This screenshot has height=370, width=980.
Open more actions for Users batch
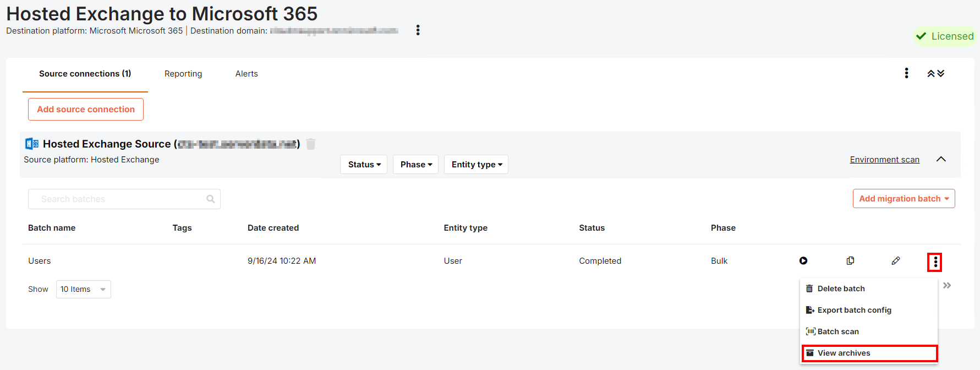pyautogui.click(x=935, y=262)
